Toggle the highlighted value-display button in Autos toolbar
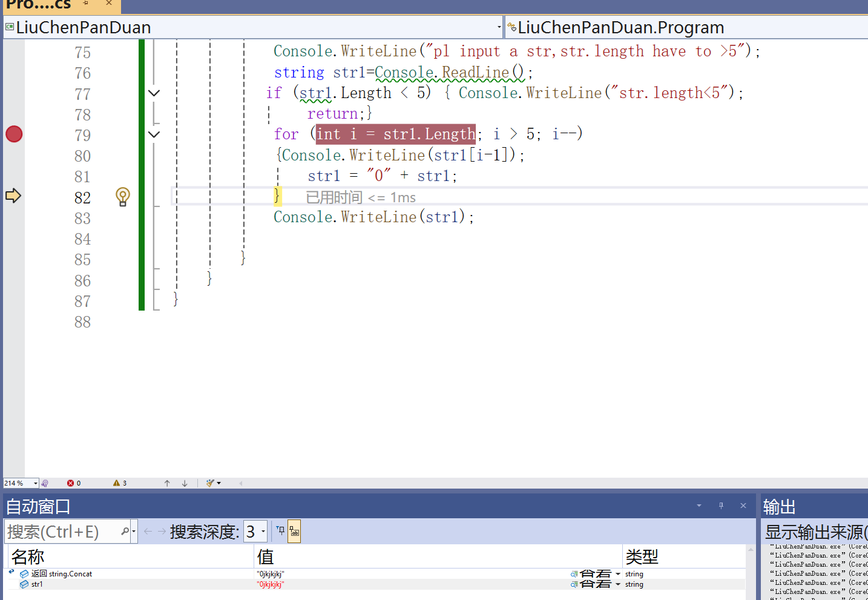The image size is (868, 600). pos(294,532)
